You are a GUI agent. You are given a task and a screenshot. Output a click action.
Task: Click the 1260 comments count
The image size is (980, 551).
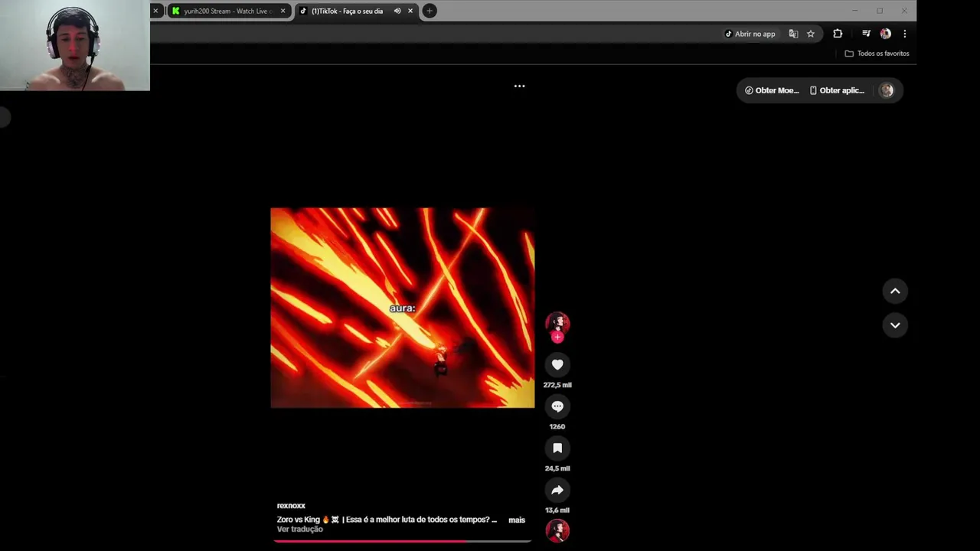point(557,427)
